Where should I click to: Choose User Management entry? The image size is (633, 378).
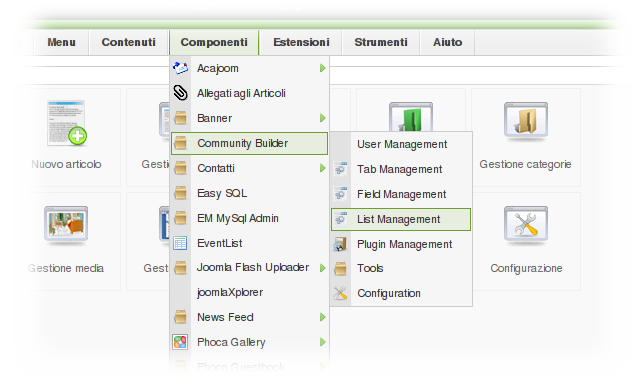[x=401, y=144]
